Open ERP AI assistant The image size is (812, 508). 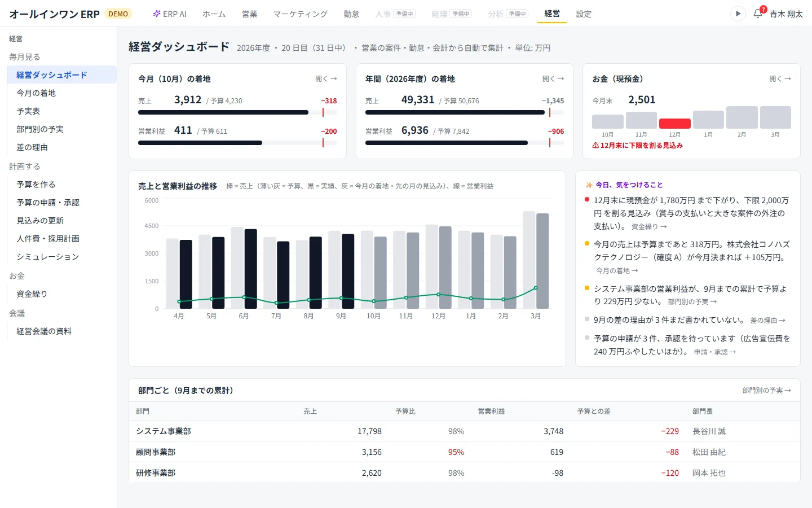pyautogui.click(x=170, y=14)
